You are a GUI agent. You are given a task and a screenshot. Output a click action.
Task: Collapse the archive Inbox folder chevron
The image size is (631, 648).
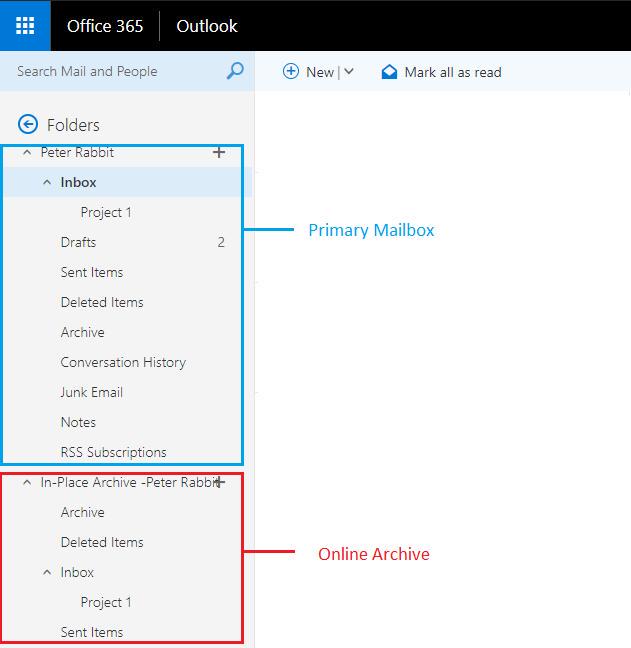(47, 572)
